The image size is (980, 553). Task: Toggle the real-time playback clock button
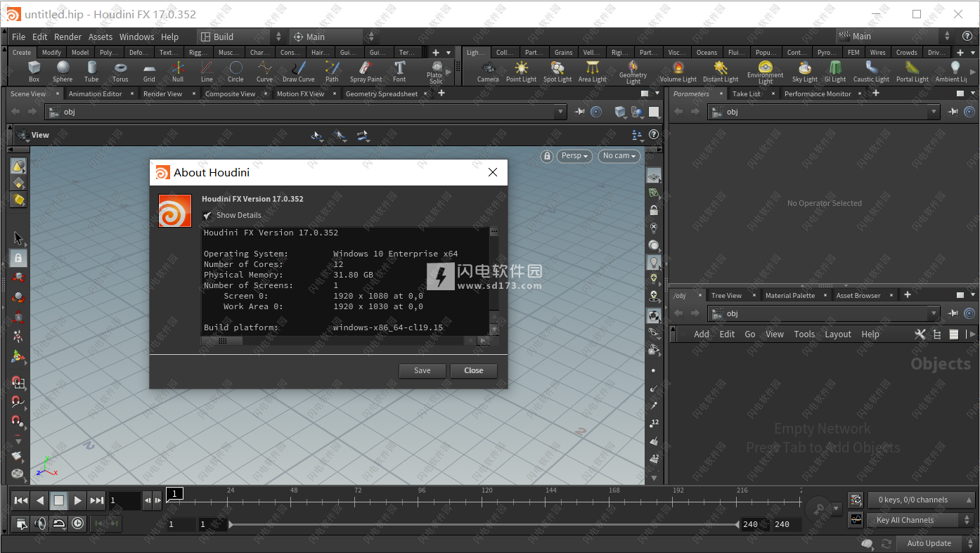click(77, 523)
